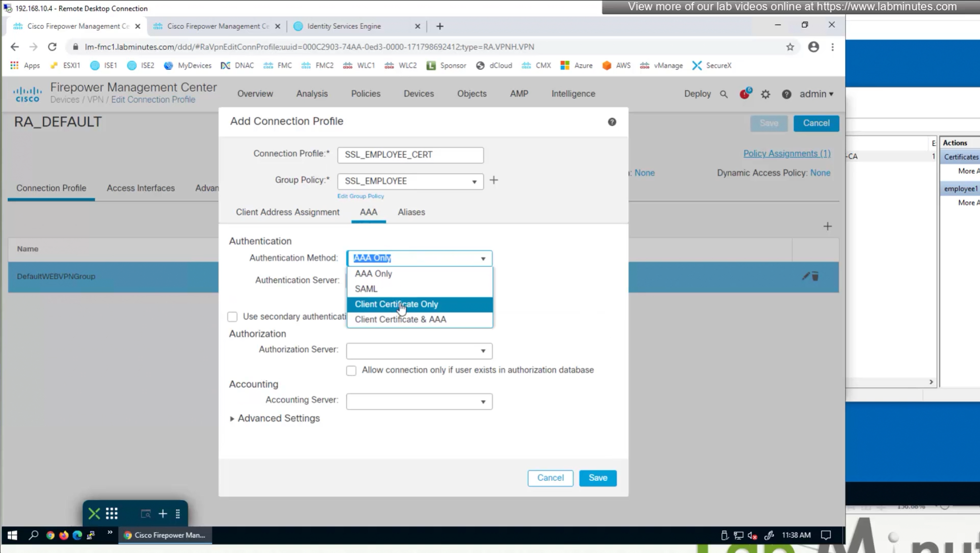980x553 pixels.
Task: Click the dialog's Save button
Action: point(598,478)
